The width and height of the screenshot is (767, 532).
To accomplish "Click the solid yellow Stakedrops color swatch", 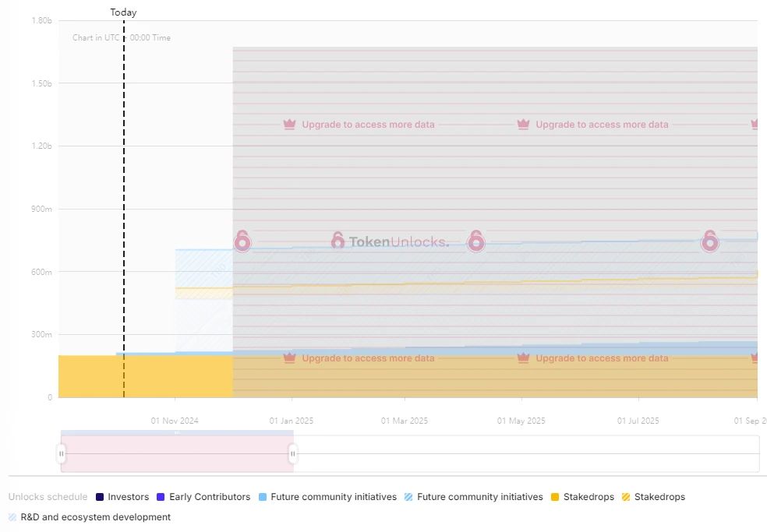I will (x=555, y=497).
